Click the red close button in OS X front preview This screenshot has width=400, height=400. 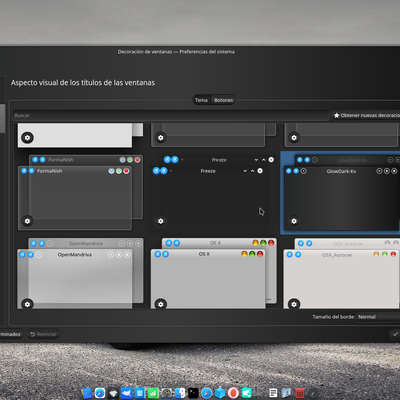[x=260, y=254]
